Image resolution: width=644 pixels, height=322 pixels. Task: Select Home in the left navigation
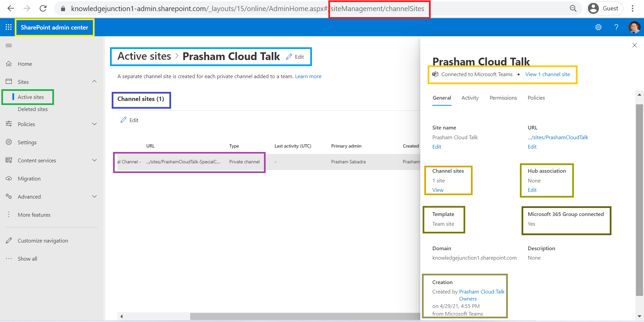25,64
